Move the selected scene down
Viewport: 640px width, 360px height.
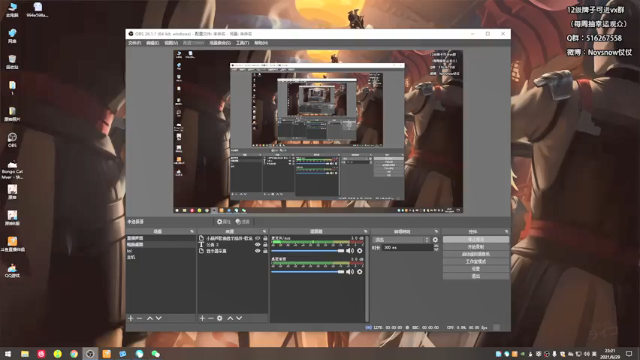[x=159, y=318]
